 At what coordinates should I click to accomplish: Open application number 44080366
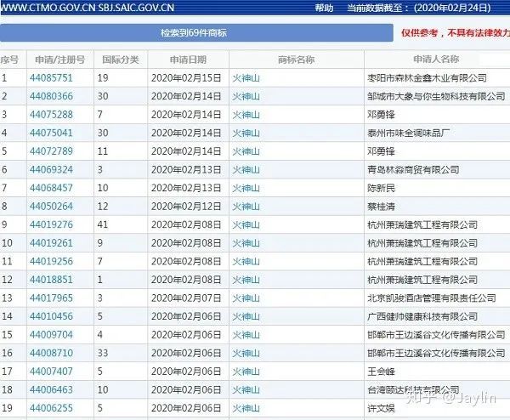[51, 96]
